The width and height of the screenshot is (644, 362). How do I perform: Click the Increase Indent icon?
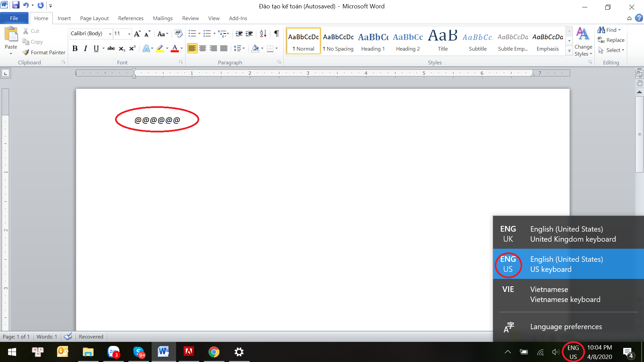pyautogui.click(x=249, y=34)
